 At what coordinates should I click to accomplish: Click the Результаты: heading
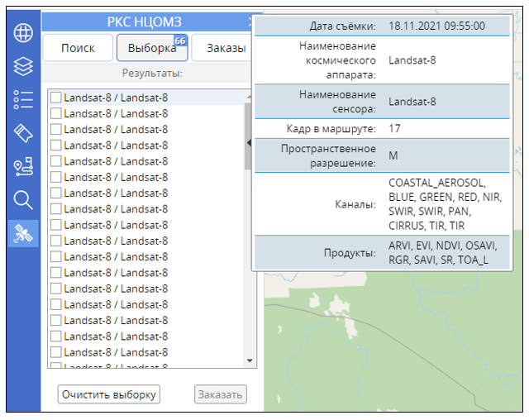click(152, 73)
